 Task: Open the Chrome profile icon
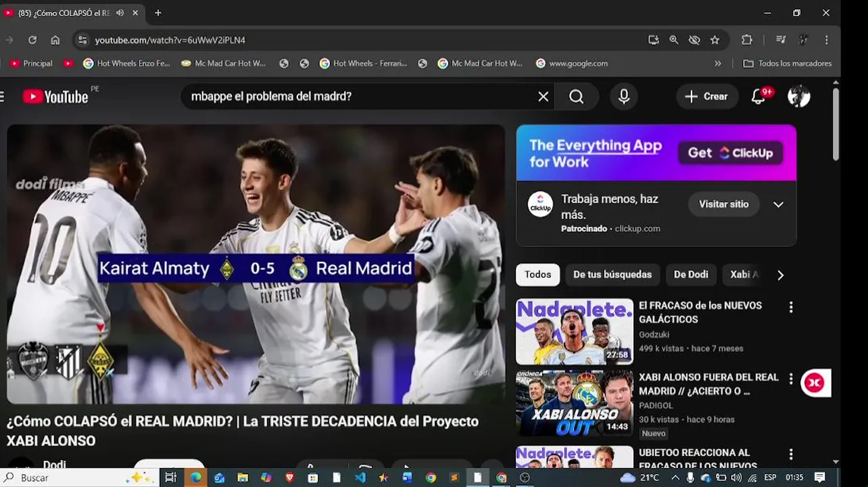tap(804, 40)
